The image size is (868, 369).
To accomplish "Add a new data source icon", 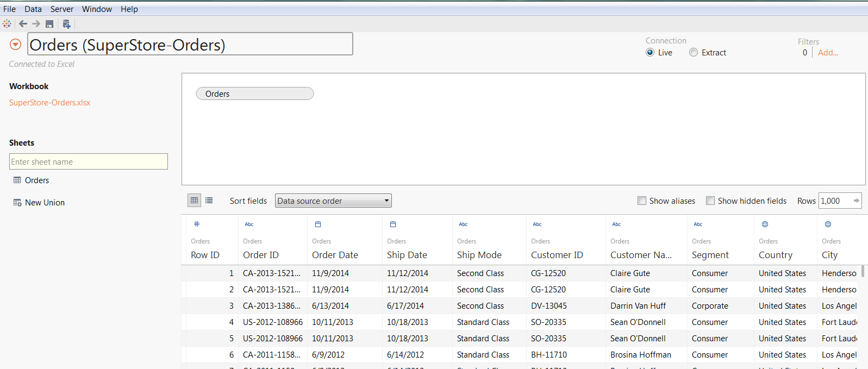I will pos(66,24).
